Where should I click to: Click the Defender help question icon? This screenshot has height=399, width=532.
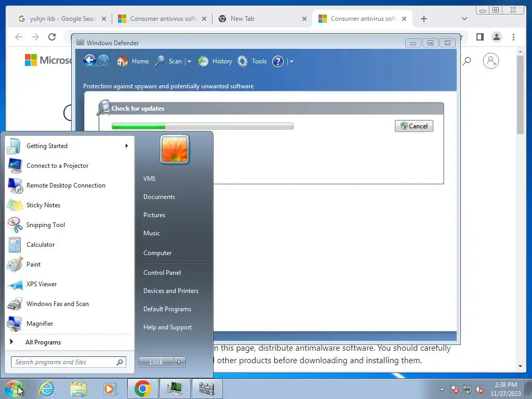click(x=277, y=61)
